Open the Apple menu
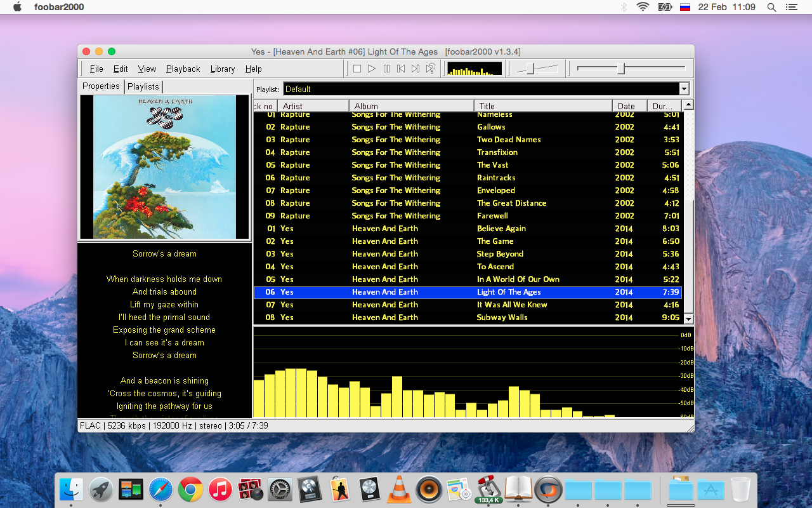This screenshot has width=812, height=508. coord(17,7)
